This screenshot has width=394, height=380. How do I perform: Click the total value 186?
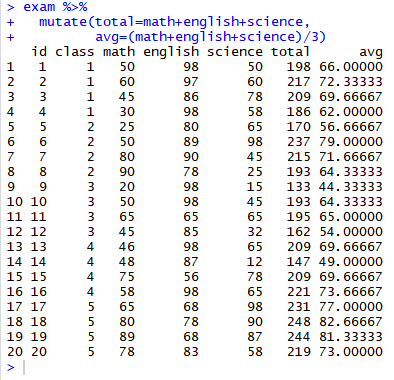click(x=299, y=112)
